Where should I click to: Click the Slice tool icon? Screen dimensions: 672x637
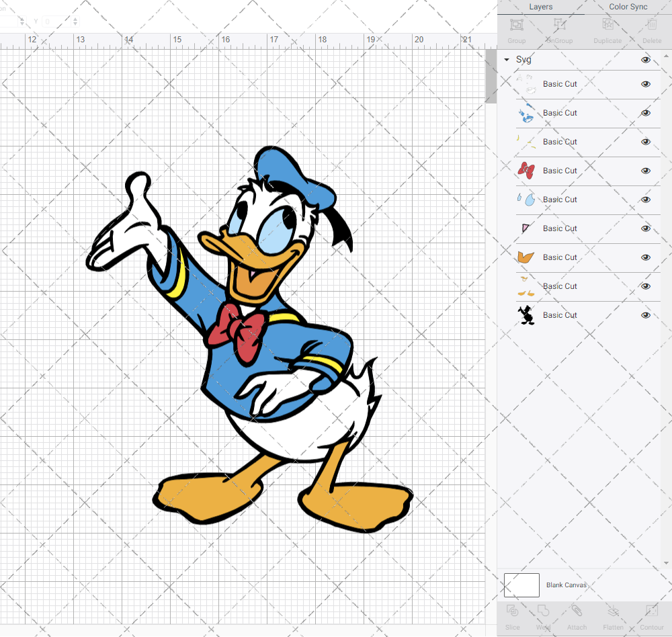512,610
